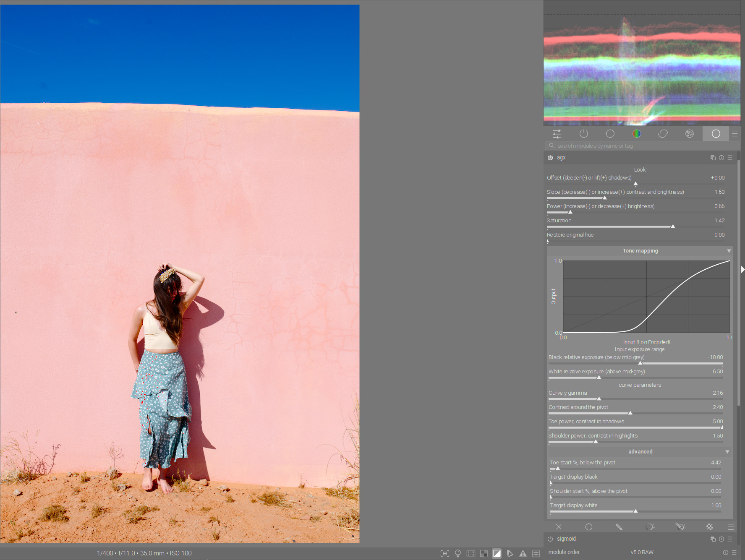Toggle the gamut check warning triangle
This screenshot has height=560, width=745.
coord(523,553)
